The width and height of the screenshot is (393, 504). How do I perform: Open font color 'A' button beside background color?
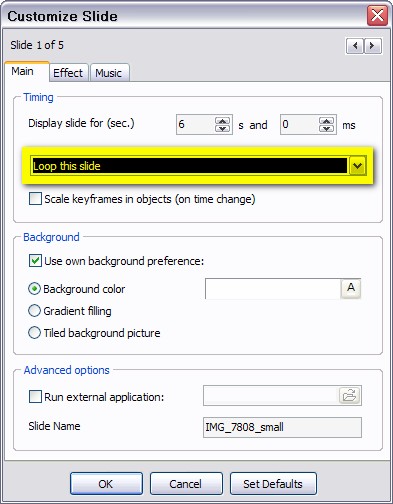coord(351,288)
